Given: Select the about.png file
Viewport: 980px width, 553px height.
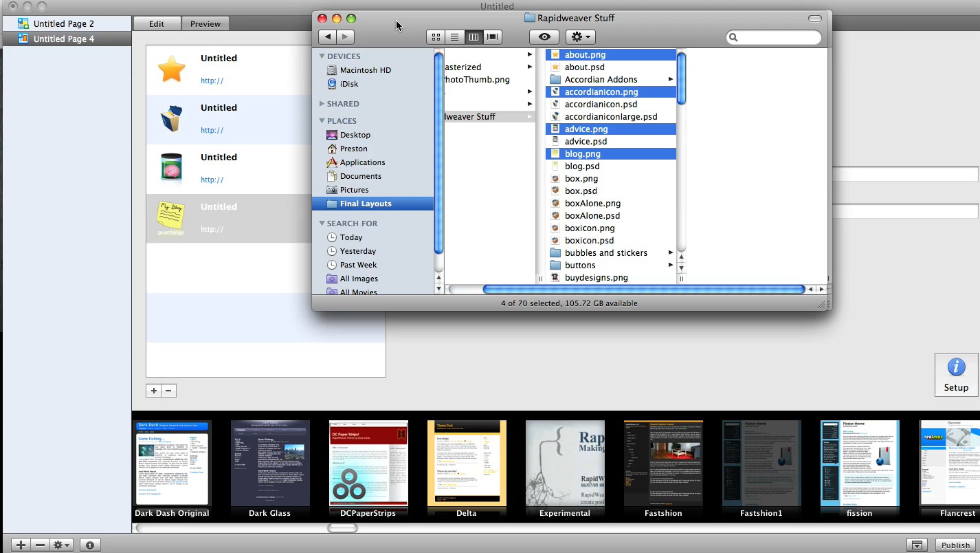Looking at the screenshot, I should pos(611,55).
